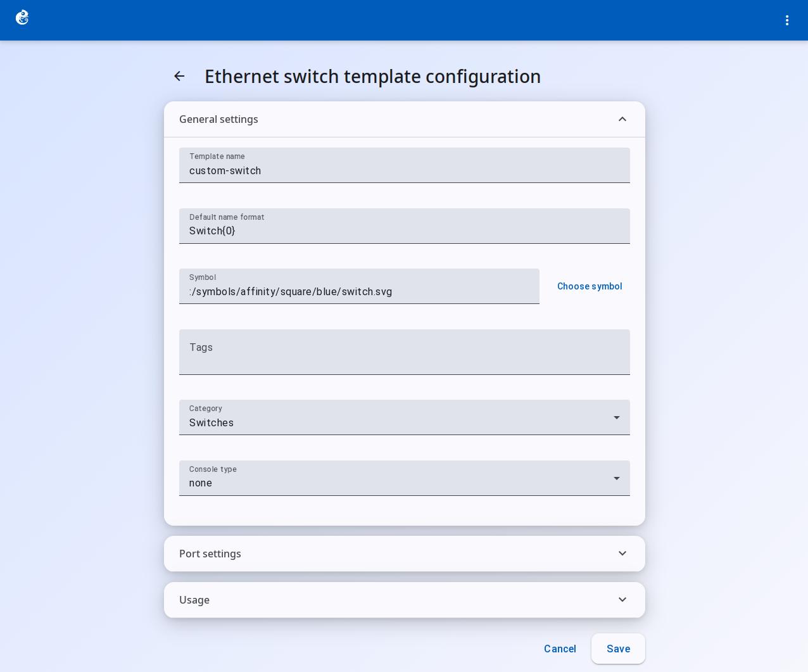This screenshot has width=808, height=672.
Task: Open the Category dropdown showing Switches
Action: [405, 417]
